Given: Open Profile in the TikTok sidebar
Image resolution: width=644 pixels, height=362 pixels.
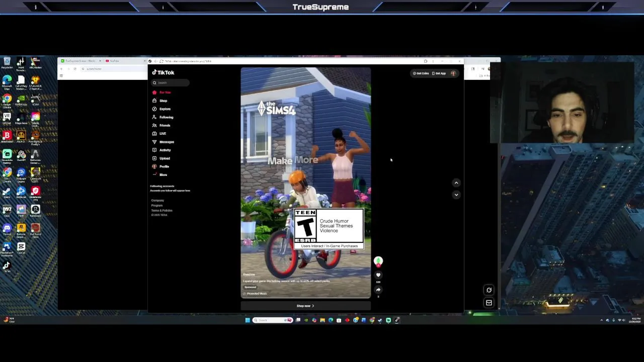Looking at the screenshot, I should tap(161, 166).
